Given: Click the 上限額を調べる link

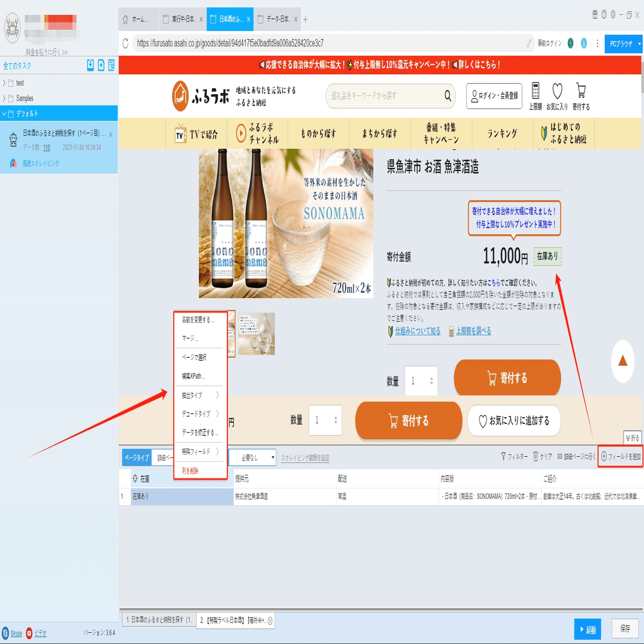Looking at the screenshot, I should coord(474,331).
